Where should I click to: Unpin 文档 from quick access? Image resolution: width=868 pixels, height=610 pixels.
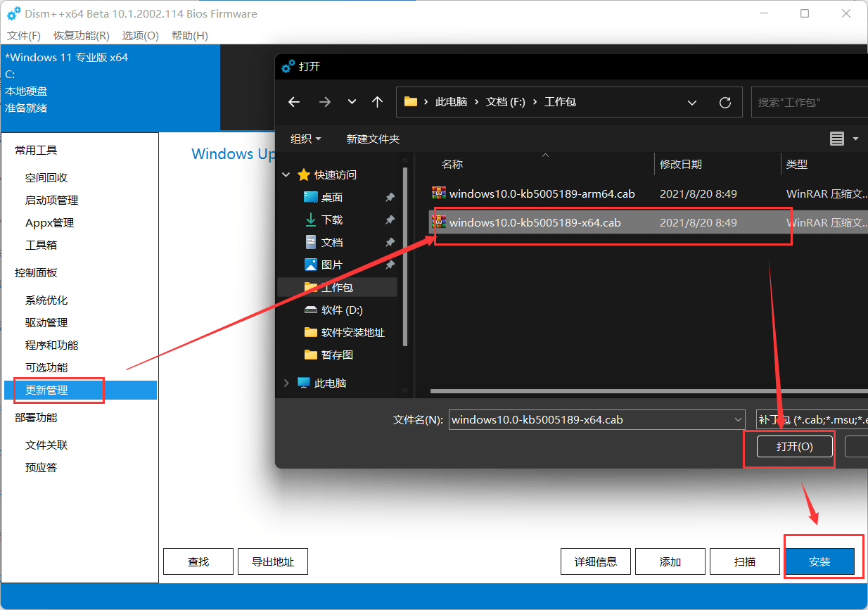389,242
